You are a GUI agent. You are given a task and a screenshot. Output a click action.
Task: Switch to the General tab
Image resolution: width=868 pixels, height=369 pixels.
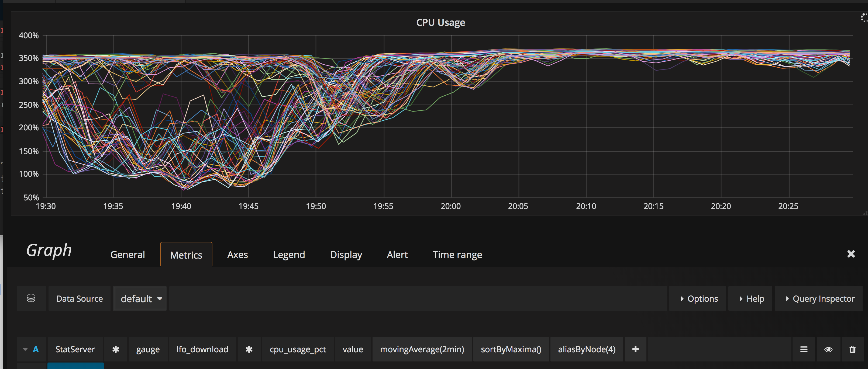tap(127, 255)
